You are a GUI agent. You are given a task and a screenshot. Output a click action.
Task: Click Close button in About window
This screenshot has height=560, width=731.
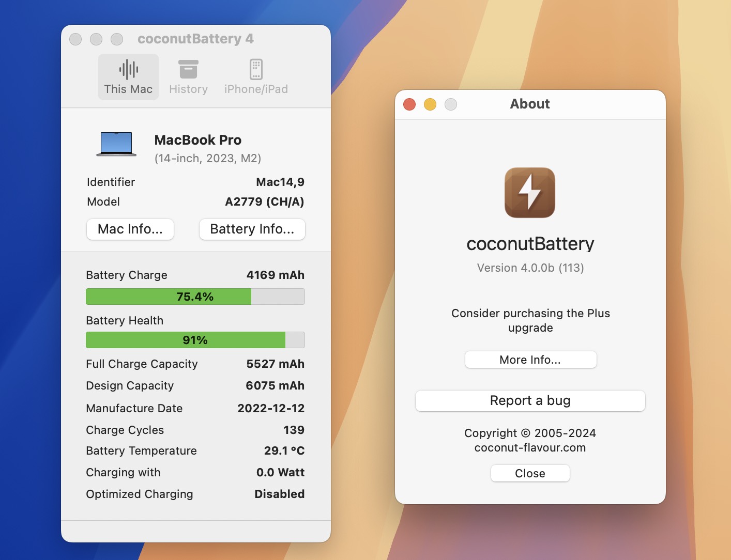click(530, 473)
